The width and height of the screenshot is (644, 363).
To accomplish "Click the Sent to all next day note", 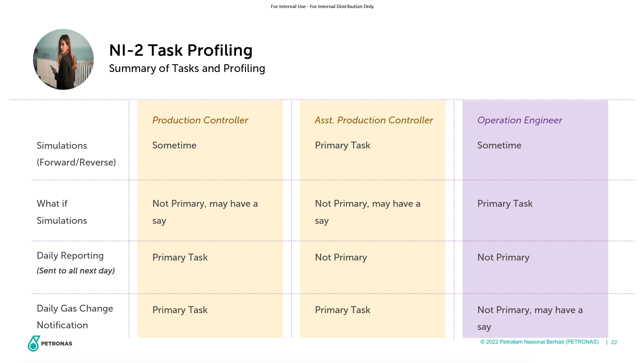I will (76, 271).
